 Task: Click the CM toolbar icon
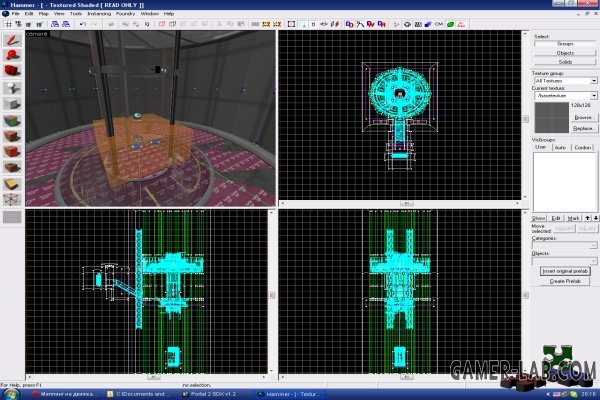click(x=439, y=24)
